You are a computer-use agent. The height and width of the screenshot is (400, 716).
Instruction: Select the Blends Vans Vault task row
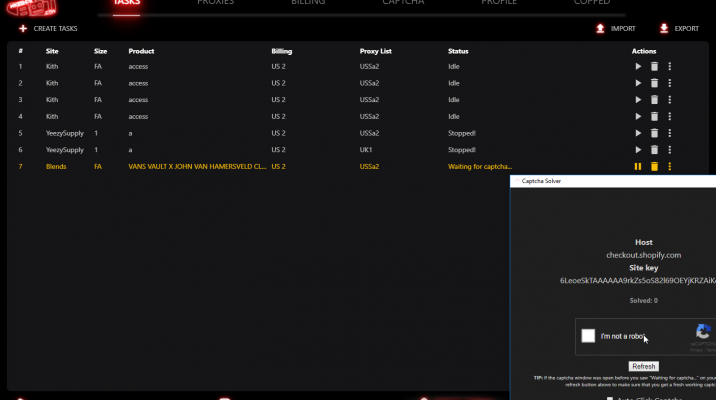tap(300, 167)
